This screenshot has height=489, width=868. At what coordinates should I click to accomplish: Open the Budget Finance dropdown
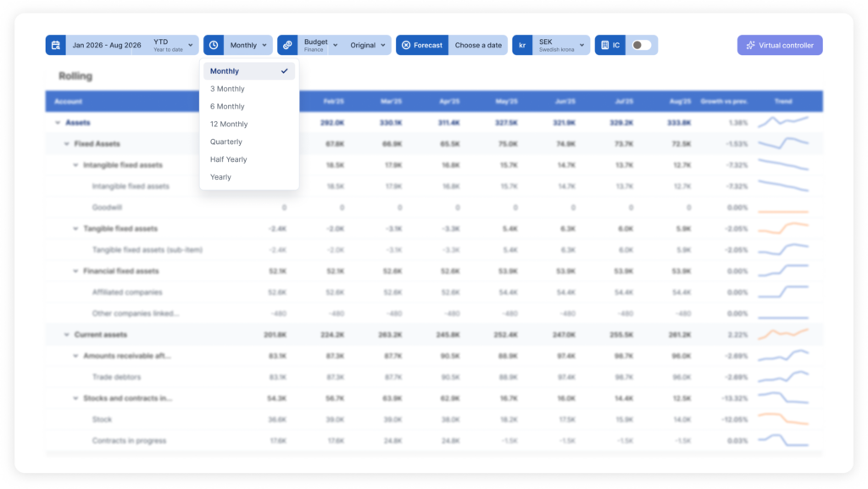coord(320,46)
